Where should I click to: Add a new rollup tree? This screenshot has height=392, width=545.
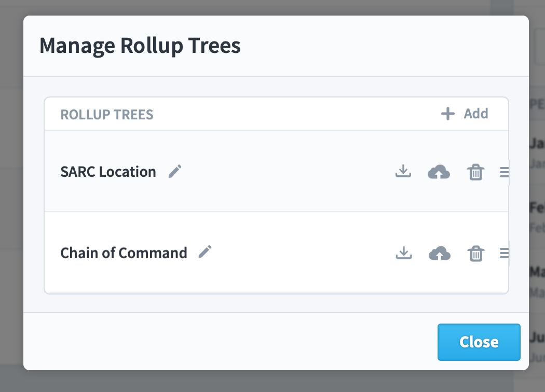[465, 114]
